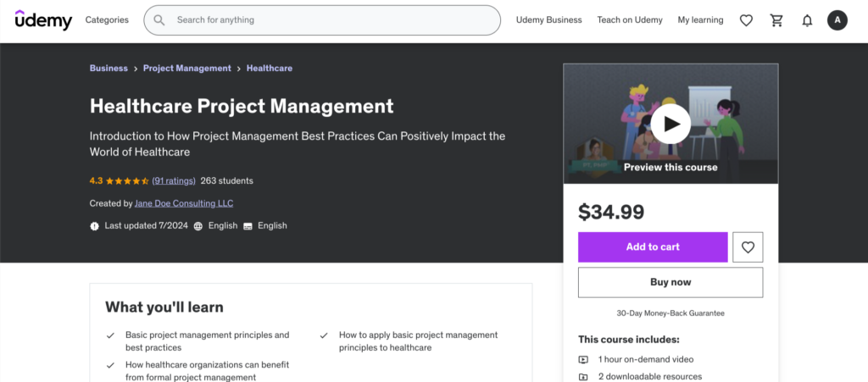This screenshot has width=868, height=382.
Task: View the 91 ratings link
Action: click(174, 180)
